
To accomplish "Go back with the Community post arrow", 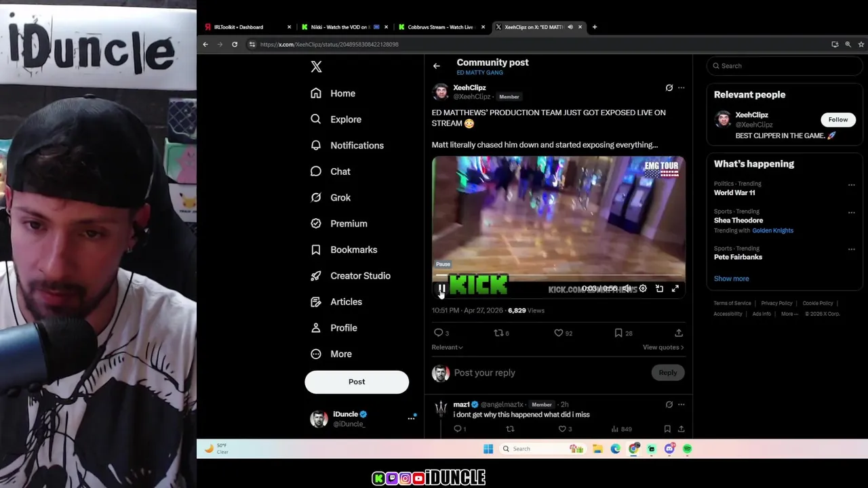I will pyautogui.click(x=437, y=66).
